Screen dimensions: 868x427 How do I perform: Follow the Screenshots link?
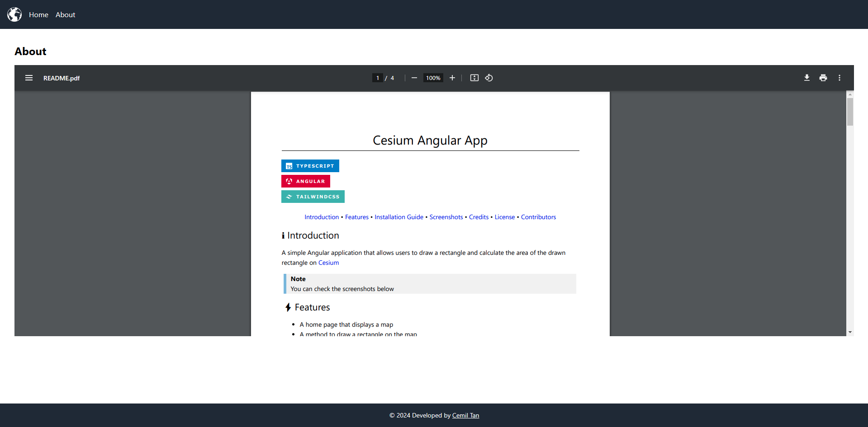click(x=446, y=217)
